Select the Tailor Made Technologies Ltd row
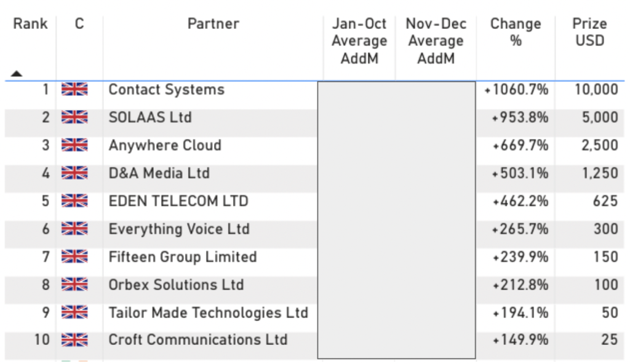630x364 pixels. click(208, 312)
